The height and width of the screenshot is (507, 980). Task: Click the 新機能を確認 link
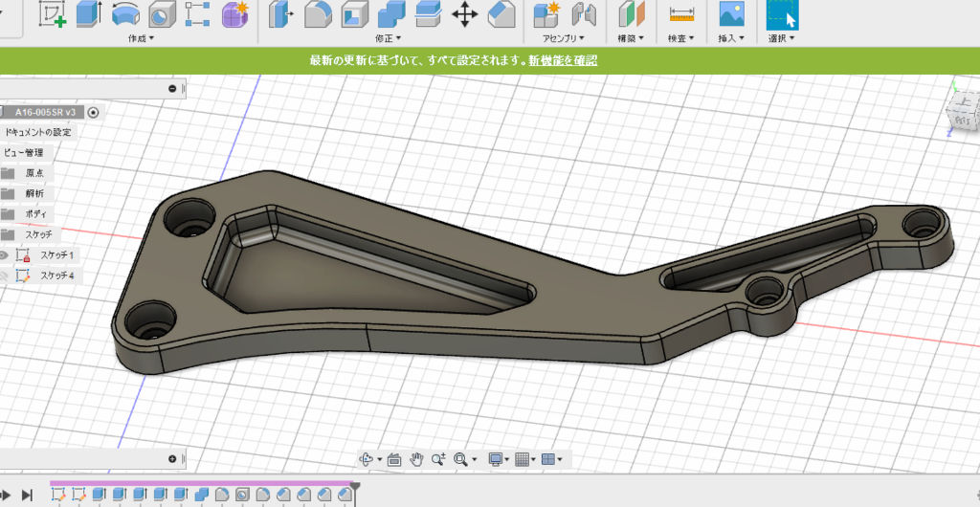click(x=563, y=60)
